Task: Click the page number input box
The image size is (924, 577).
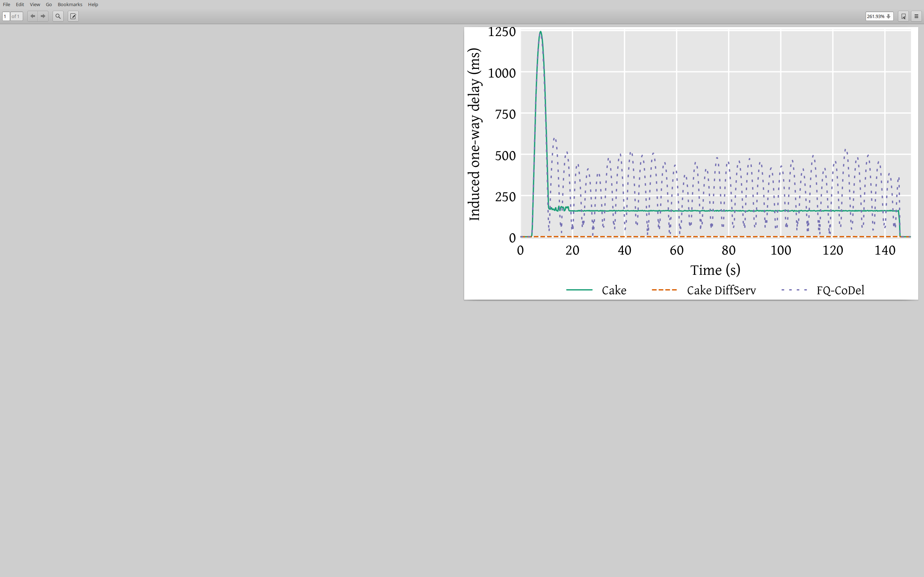Action: tap(6, 16)
